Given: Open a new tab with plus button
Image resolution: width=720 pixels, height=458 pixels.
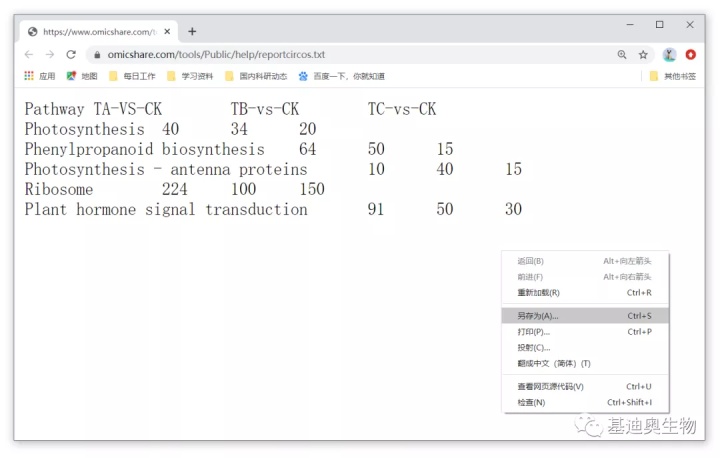Looking at the screenshot, I should click(x=192, y=32).
